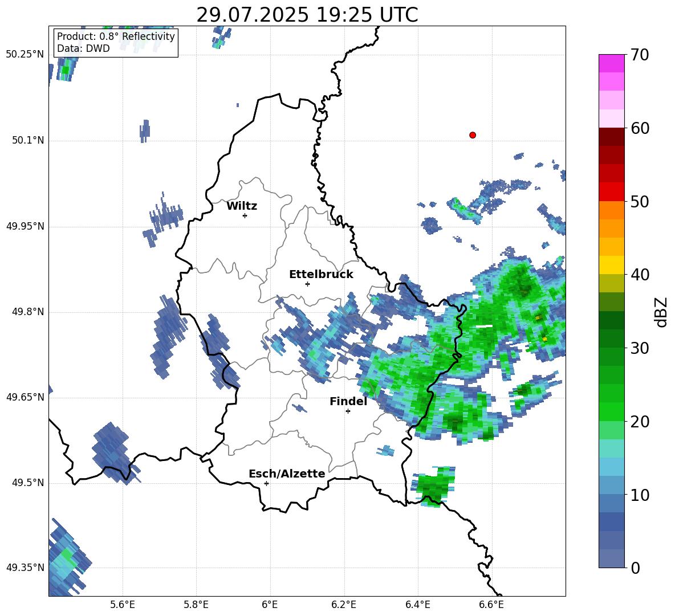The height and width of the screenshot is (616, 675).
Task: Click the 0 value on the colorbar
Action: (x=635, y=568)
